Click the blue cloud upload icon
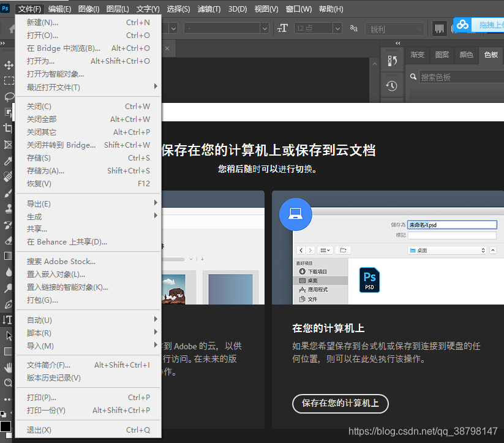Viewport: 504px width, 443px height. point(462,25)
